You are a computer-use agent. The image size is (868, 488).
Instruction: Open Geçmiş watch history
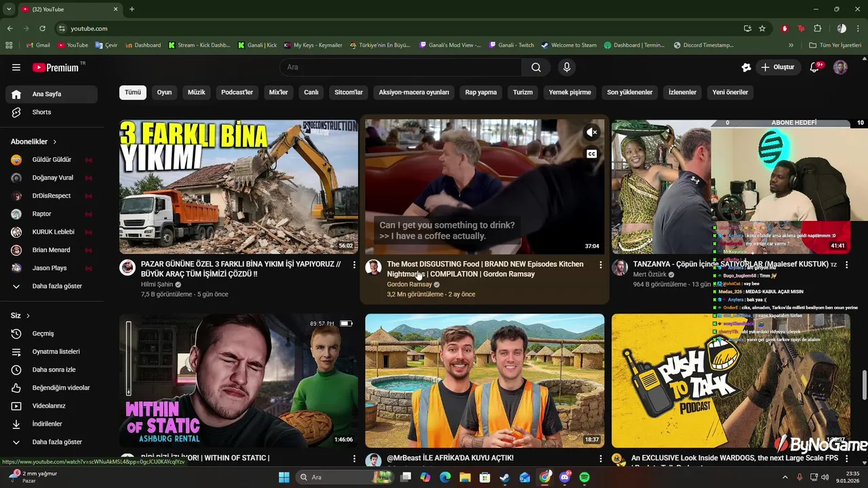click(x=52, y=333)
